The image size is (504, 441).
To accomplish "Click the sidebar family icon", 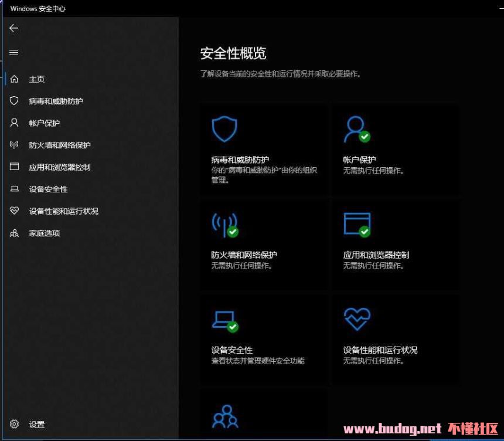I will pos(14,233).
